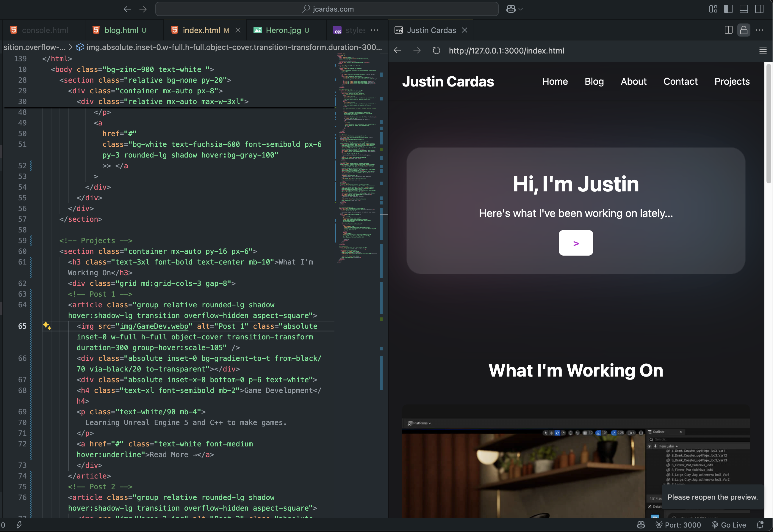Toggle the bottom panel layout icon

tap(744, 9)
